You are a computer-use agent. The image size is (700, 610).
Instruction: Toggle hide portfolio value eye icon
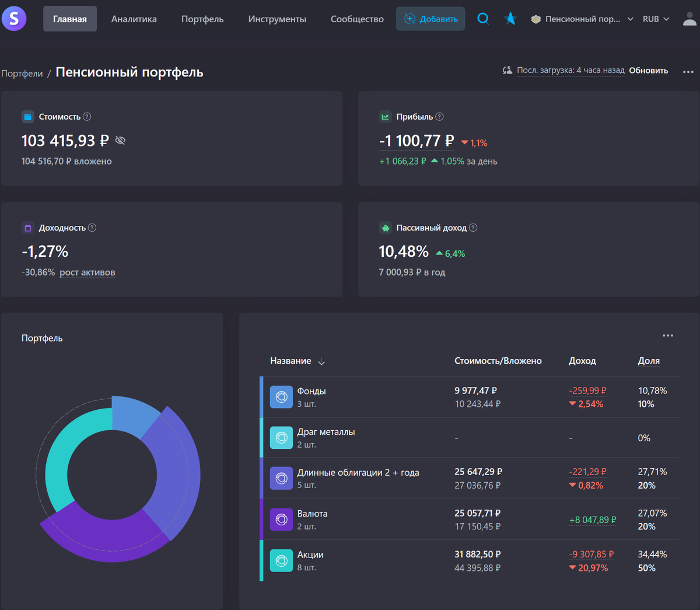(x=120, y=141)
